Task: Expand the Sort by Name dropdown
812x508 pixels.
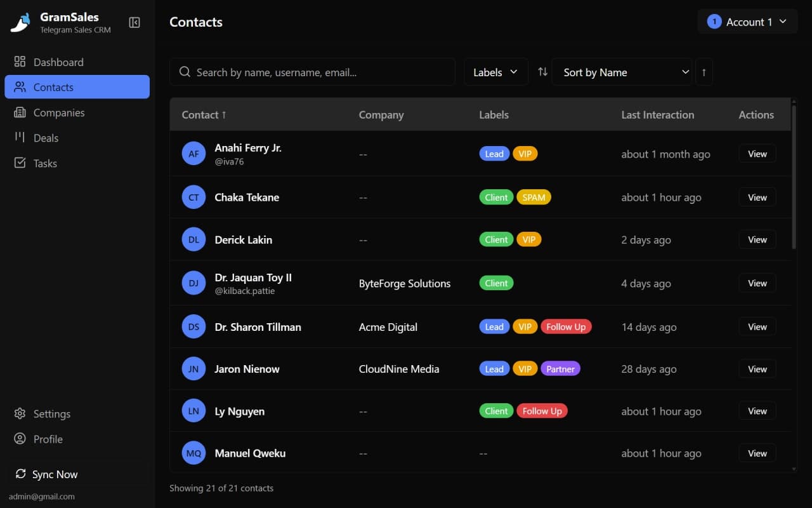Action: [x=622, y=72]
